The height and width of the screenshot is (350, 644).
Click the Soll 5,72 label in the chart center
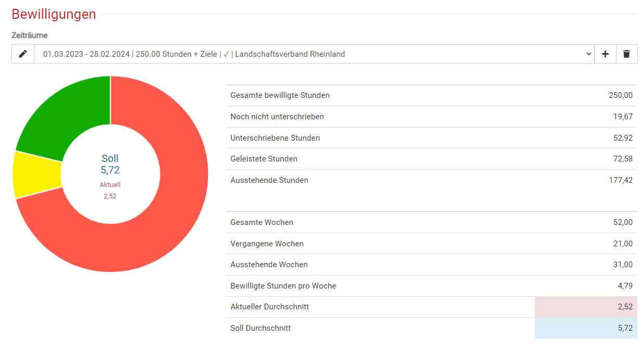110,164
